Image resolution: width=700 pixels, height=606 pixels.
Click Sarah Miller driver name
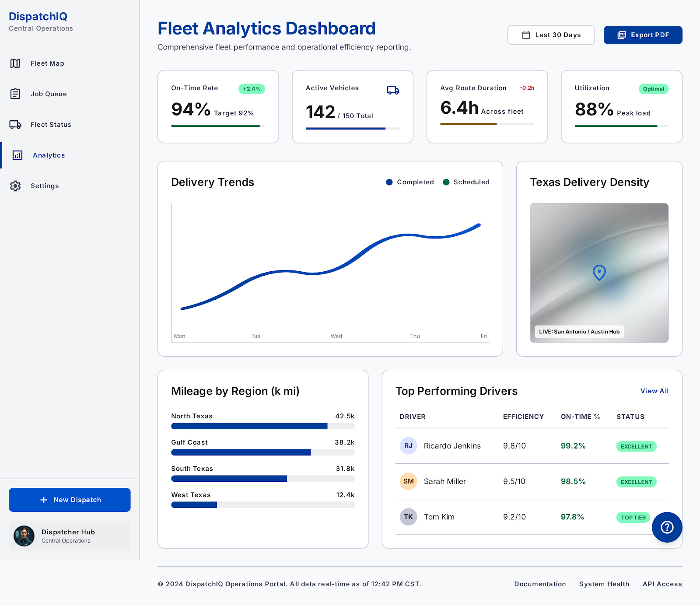click(444, 481)
